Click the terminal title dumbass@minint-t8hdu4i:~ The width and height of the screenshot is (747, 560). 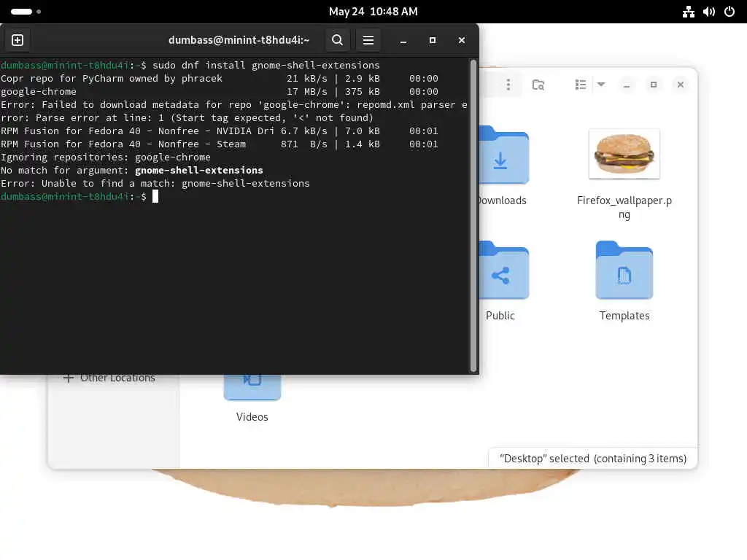pos(239,40)
